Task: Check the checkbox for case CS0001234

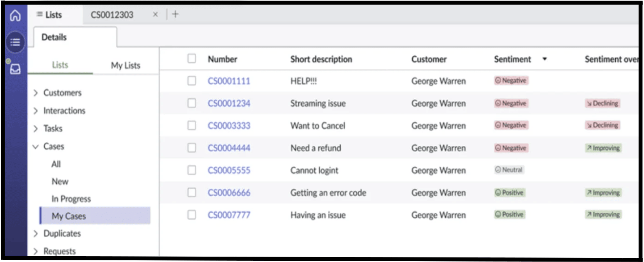Action: [x=191, y=103]
